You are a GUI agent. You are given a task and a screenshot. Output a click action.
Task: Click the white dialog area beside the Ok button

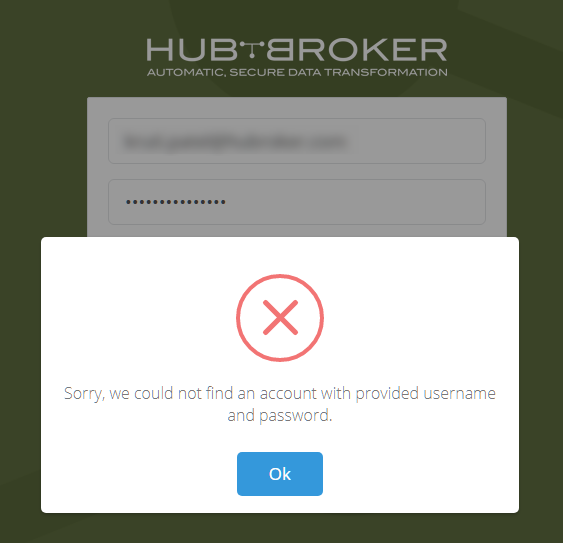[x=413, y=474]
